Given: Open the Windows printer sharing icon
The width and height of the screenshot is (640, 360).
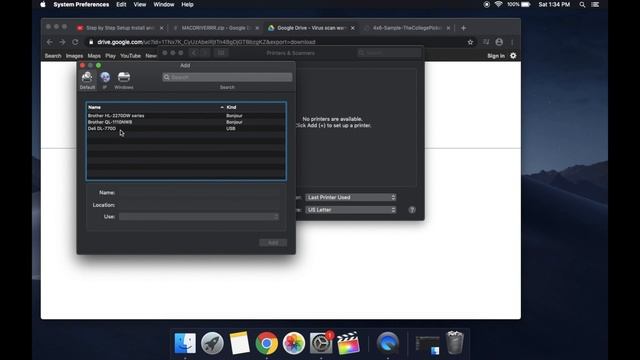Looking at the screenshot, I should tap(124, 77).
